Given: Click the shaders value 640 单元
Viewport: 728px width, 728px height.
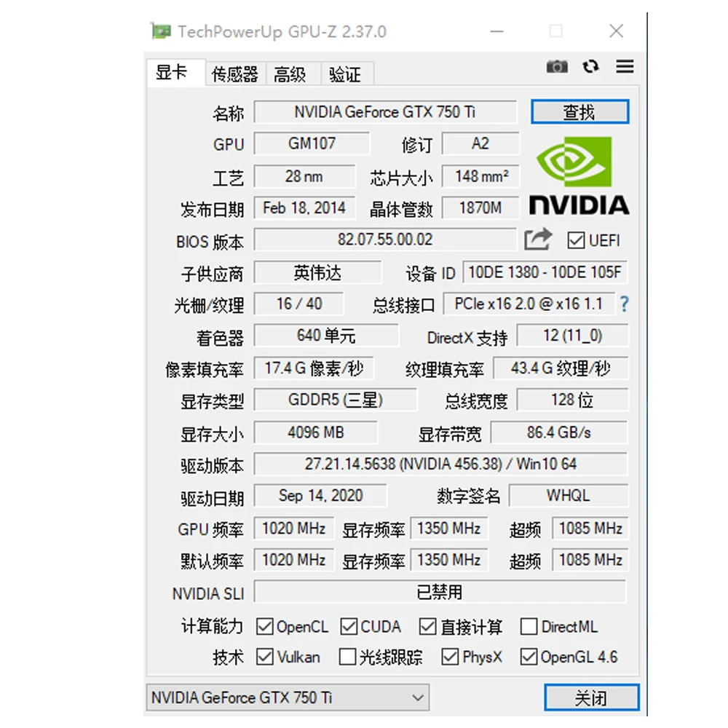Looking at the screenshot, I should pos(326,336).
